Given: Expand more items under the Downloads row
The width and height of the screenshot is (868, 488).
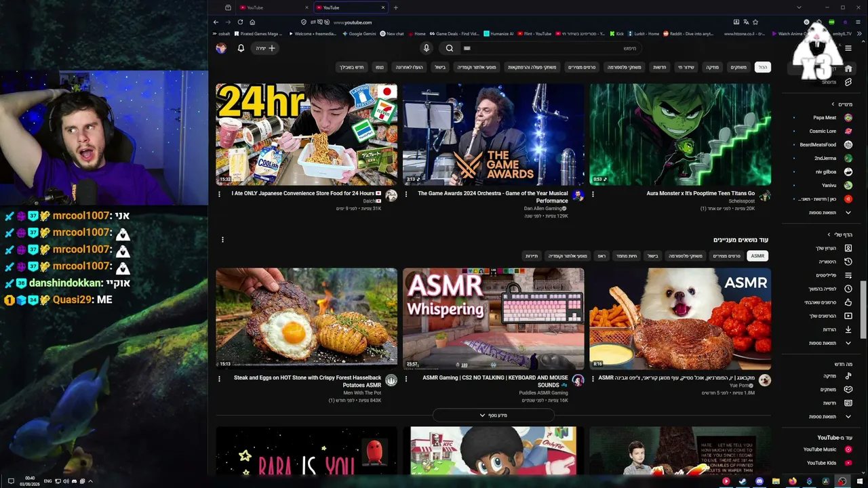Looking at the screenshot, I should point(830,343).
